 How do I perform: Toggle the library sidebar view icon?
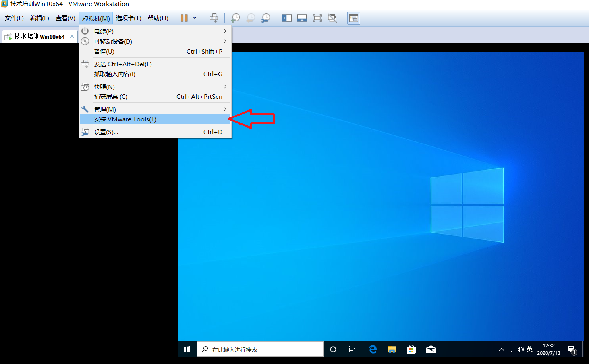287,18
